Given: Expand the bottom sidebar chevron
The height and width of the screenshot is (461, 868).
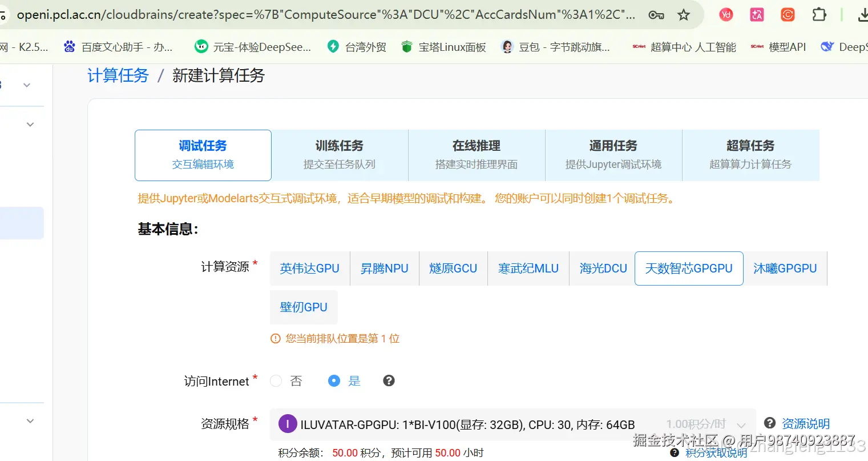Looking at the screenshot, I should click(x=30, y=421).
